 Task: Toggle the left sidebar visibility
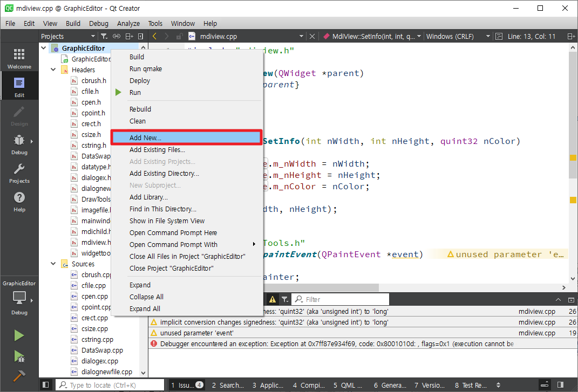click(x=46, y=384)
